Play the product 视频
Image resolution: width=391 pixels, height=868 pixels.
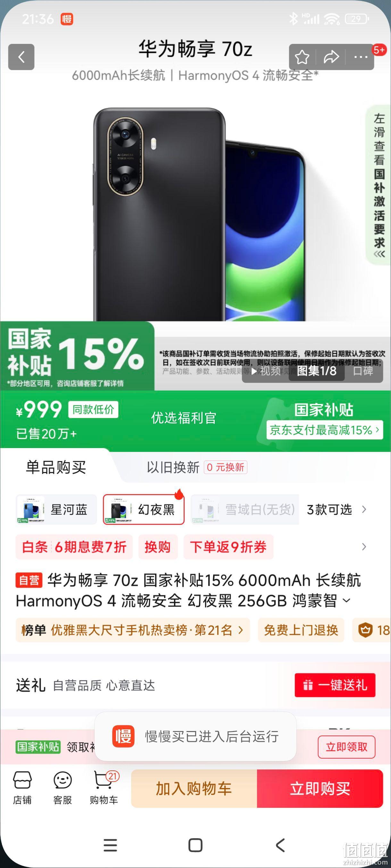[x=265, y=371]
